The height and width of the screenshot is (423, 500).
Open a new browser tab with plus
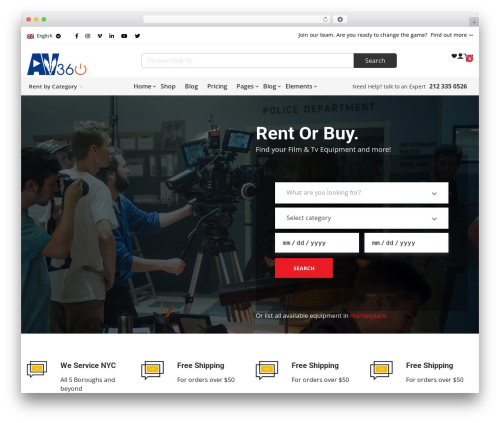coord(474,22)
